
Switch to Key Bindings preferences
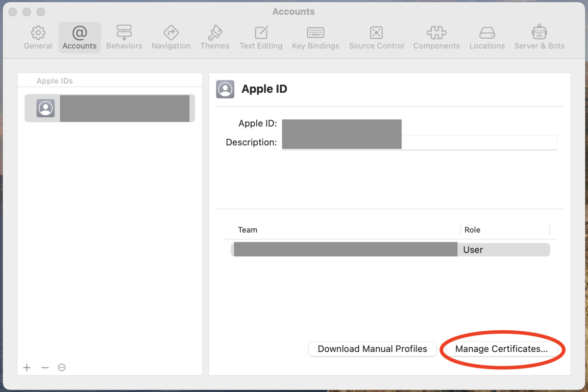click(315, 38)
